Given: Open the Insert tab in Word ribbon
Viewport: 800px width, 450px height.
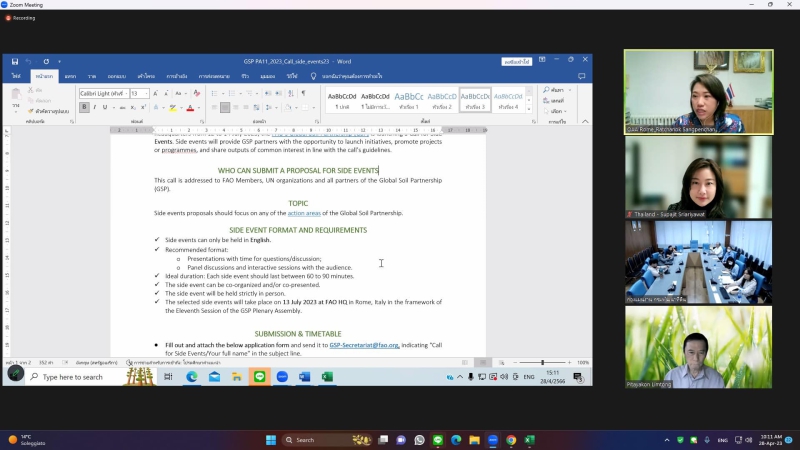Looking at the screenshot, I should click(70, 76).
